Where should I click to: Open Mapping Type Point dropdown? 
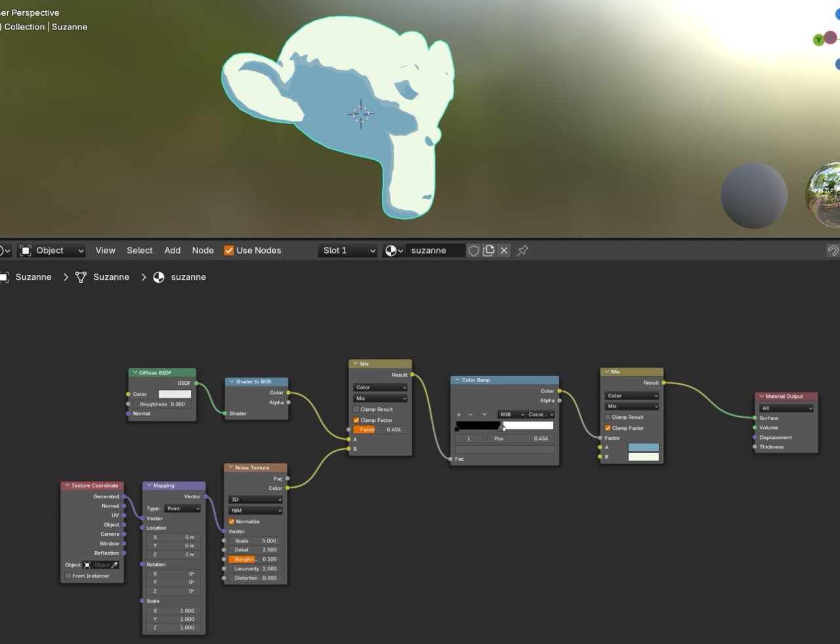pos(182,508)
